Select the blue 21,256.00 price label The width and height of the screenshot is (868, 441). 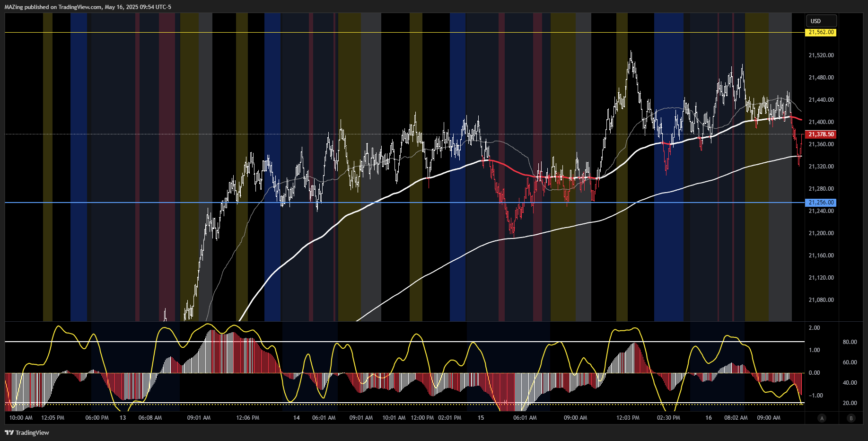(x=821, y=203)
